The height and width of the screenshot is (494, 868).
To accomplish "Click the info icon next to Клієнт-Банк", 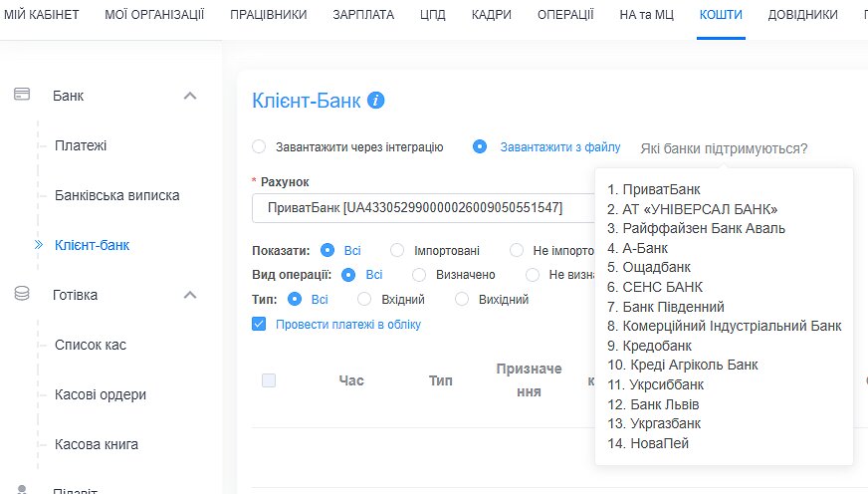I will click(376, 101).
